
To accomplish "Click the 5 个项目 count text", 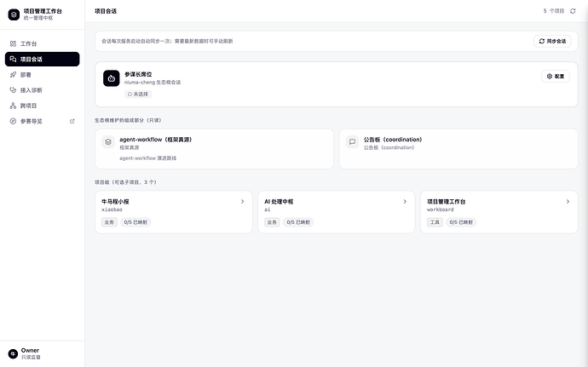I will click(554, 11).
